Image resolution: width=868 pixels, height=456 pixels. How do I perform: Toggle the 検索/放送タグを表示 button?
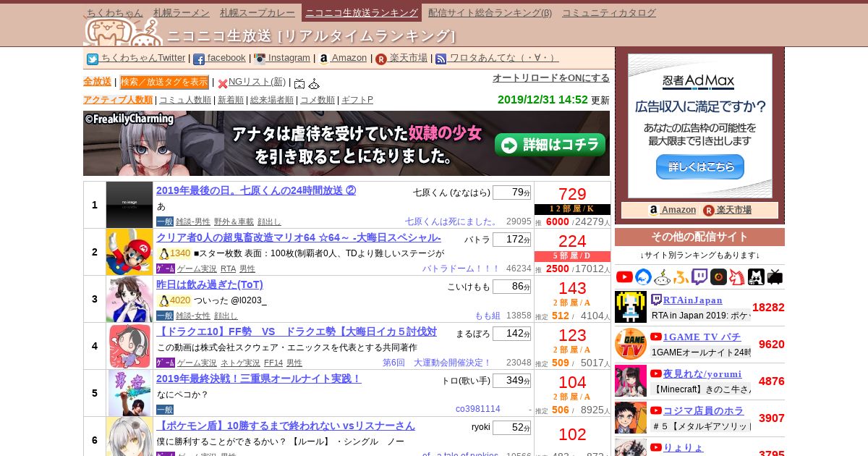click(164, 83)
